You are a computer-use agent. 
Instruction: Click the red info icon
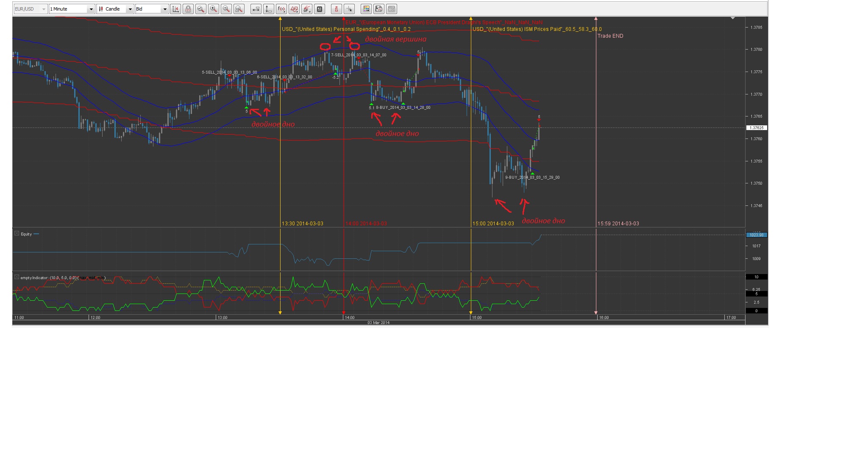pyautogui.click(x=337, y=9)
